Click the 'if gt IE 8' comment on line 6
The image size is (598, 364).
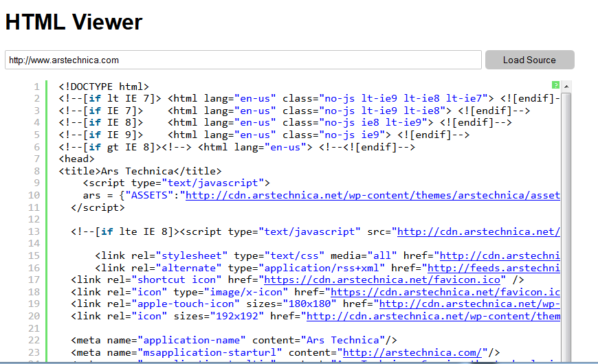click(x=125, y=147)
